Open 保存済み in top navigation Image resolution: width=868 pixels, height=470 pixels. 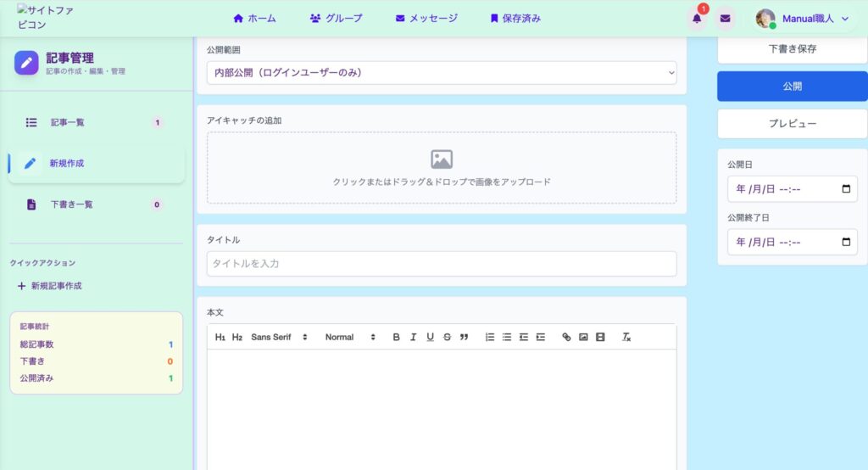[x=515, y=19]
